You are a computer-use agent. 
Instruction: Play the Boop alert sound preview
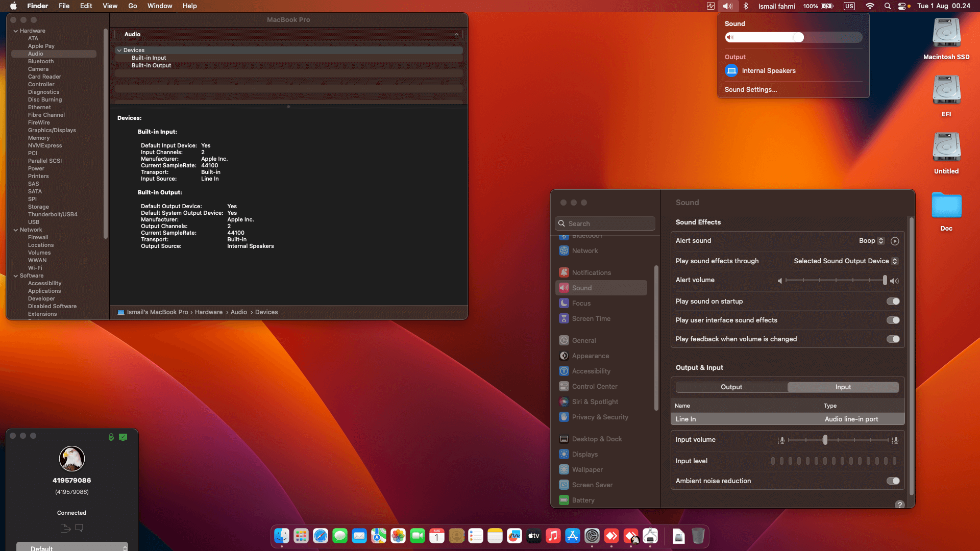click(x=895, y=241)
